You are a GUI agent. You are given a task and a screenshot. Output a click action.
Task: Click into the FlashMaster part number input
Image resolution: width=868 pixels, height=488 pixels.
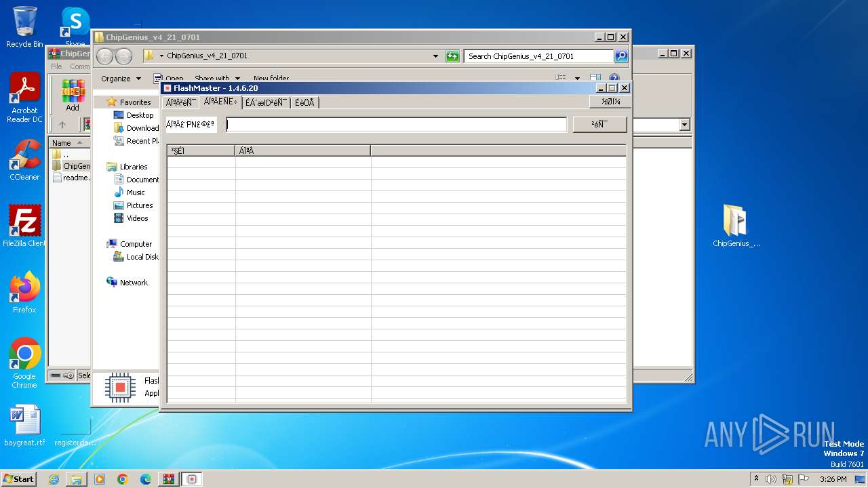click(x=397, y=125)
